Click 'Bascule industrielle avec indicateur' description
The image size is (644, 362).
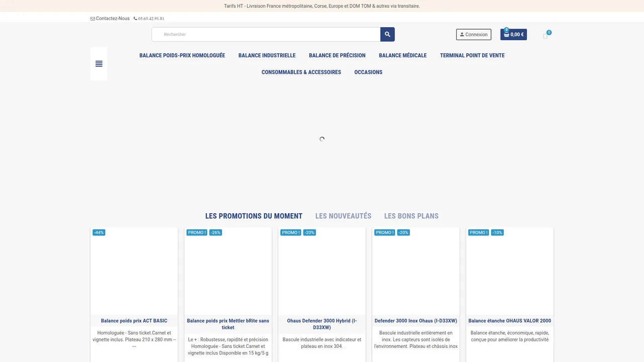[x=322, y=343]
